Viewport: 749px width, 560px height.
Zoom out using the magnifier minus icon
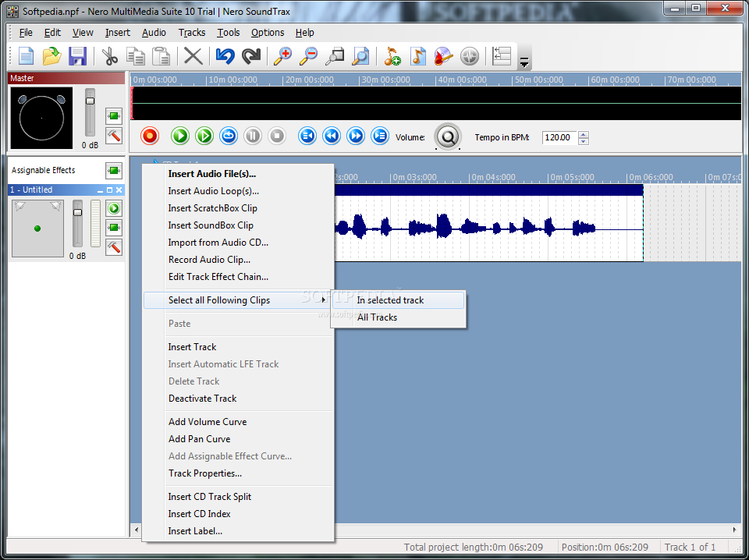click(x=309, y=56)
